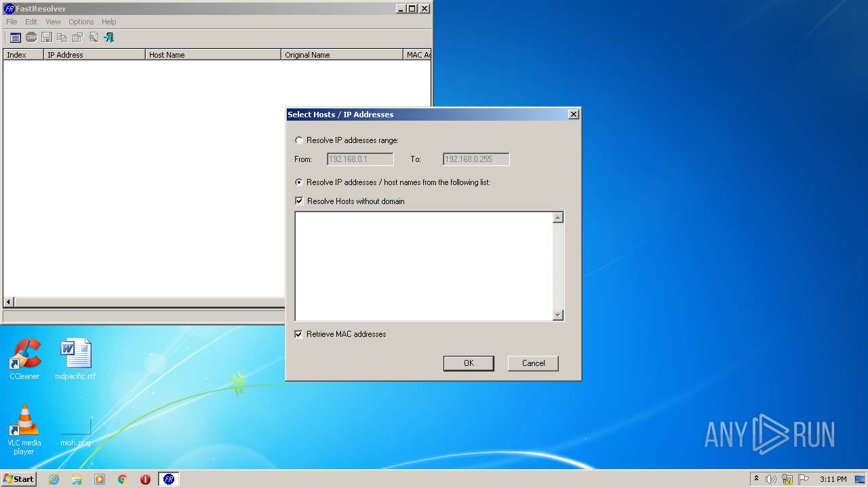Click the Cancel button
The image size is (868, 488).
(x=533, y=363)
